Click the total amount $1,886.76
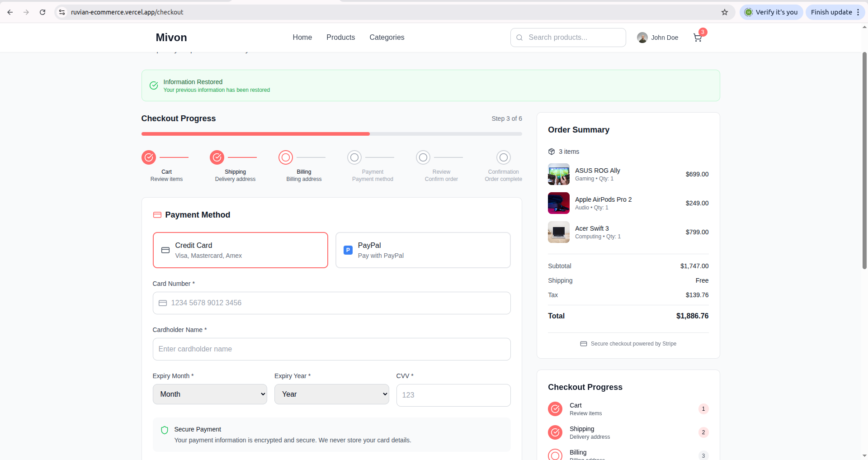The image size is (868, 460). [692, 316]
